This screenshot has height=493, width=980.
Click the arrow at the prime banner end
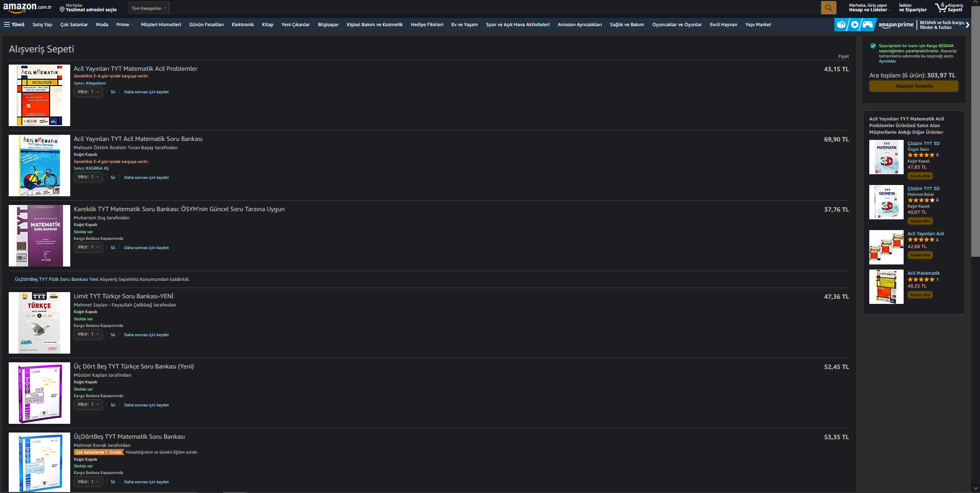point(968,25)
